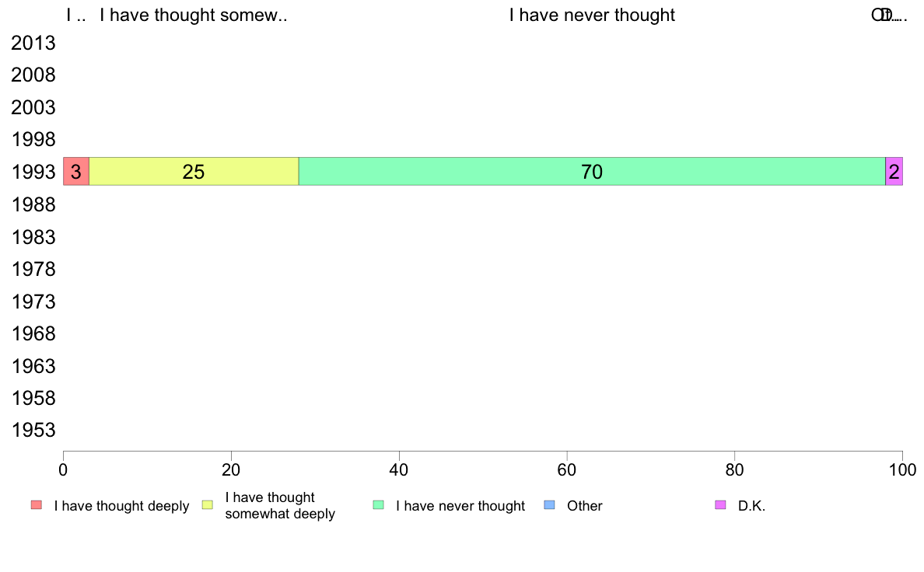Select the red bar segment labeled 3
This screenshot has width=924, height=572.
(76, 172)
